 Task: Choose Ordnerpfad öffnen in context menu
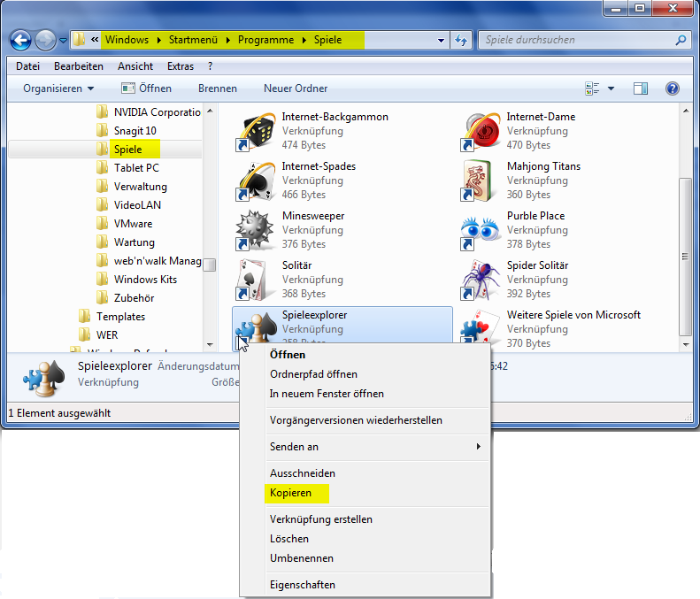[313, 374]
